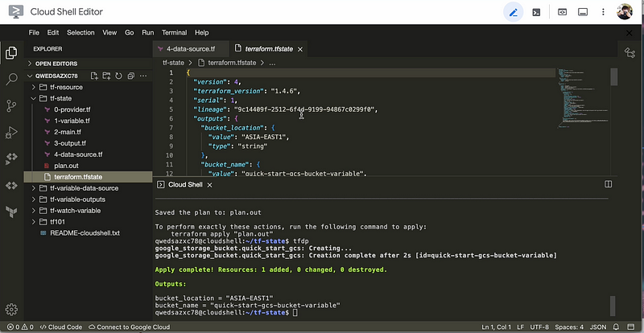Screen dimensions: 644x333
Task: Open the Cloud Code icon in activity bar
Action: pos(11,159)
